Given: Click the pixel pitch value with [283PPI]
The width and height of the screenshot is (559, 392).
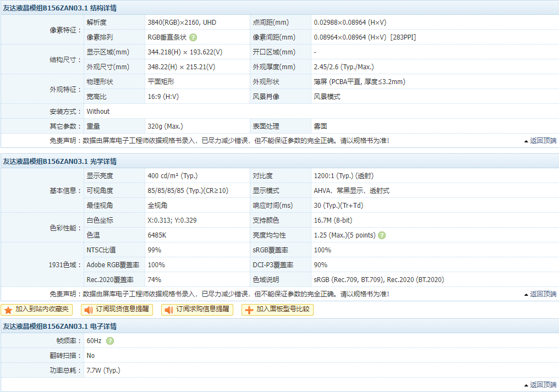Looking at the screenshot, I should click(x=365, y=37).
